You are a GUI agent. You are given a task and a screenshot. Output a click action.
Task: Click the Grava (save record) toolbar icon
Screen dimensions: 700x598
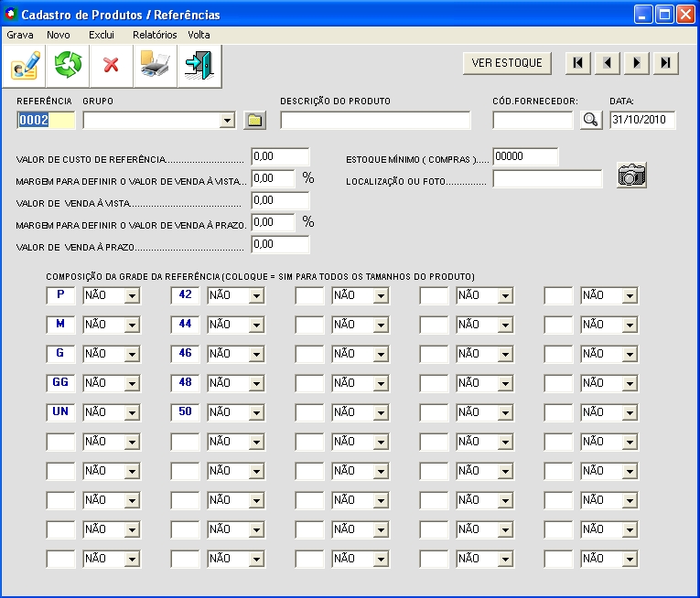(x=24, y=66)
